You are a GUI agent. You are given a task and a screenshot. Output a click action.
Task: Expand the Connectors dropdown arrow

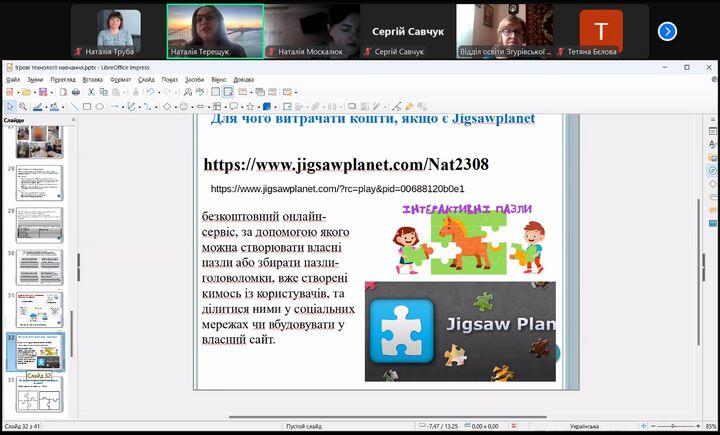point(156,107)
